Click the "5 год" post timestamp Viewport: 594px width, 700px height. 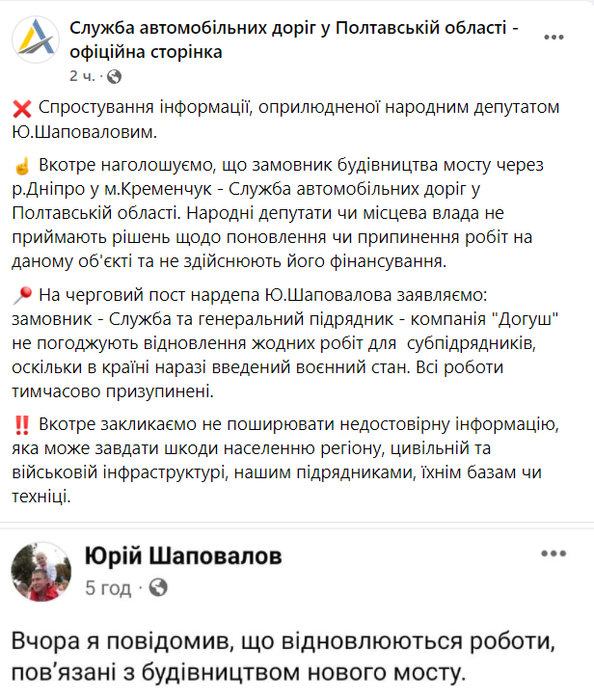click(108, 586)
